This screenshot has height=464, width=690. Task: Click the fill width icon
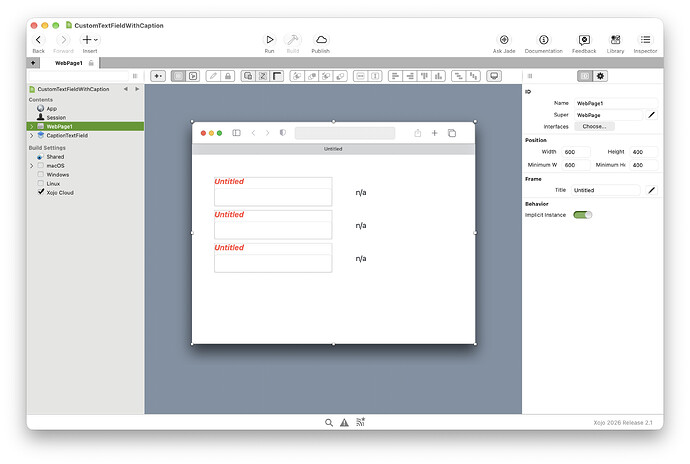click(360, 76)
